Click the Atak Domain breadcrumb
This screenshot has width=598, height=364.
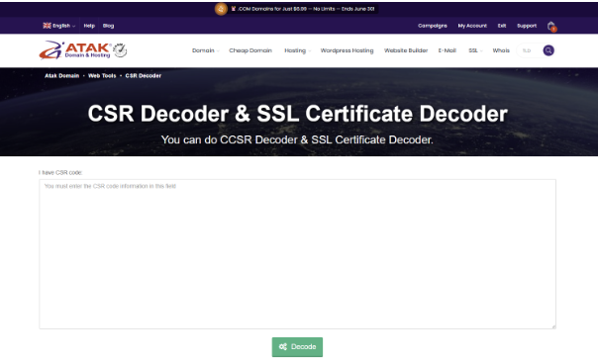point(61,76)
